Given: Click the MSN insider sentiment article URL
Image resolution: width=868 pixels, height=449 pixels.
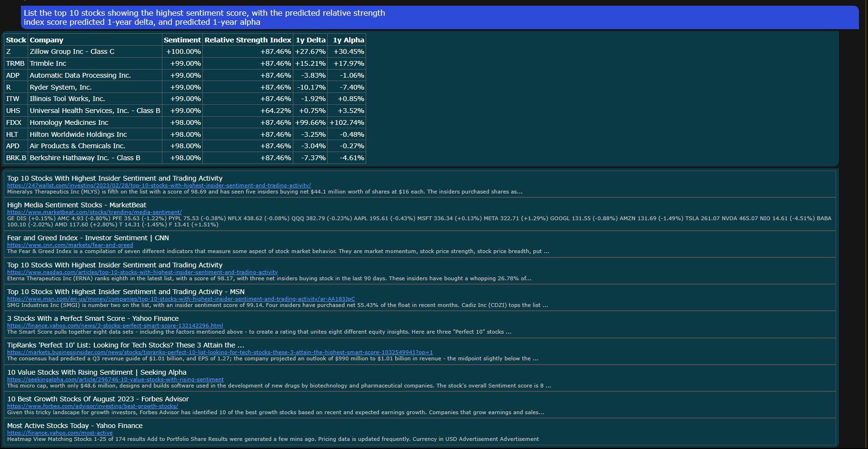Looking at the screenshot, I should 180,299.
